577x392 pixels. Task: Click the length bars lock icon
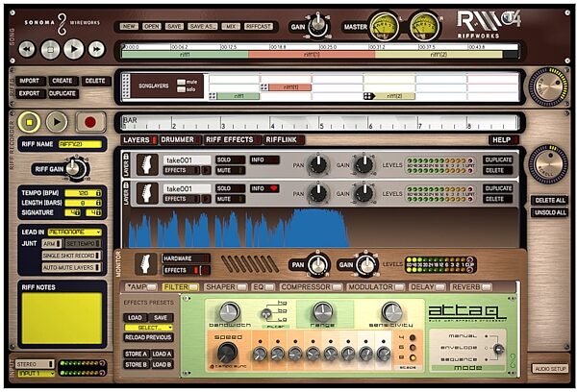(x=99, y=203)
